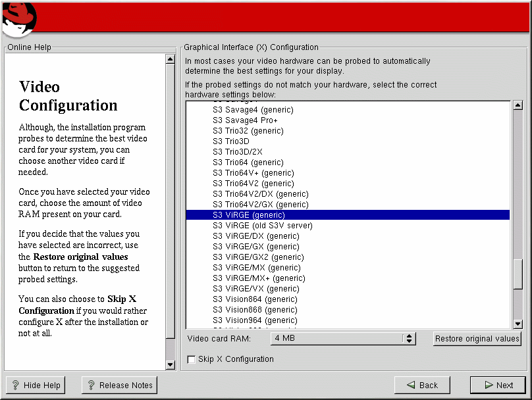The width and height of the screenshot is (532, 400).
Task: Click the Online Help scroll up arrow
Action: [x=171, y=59]
